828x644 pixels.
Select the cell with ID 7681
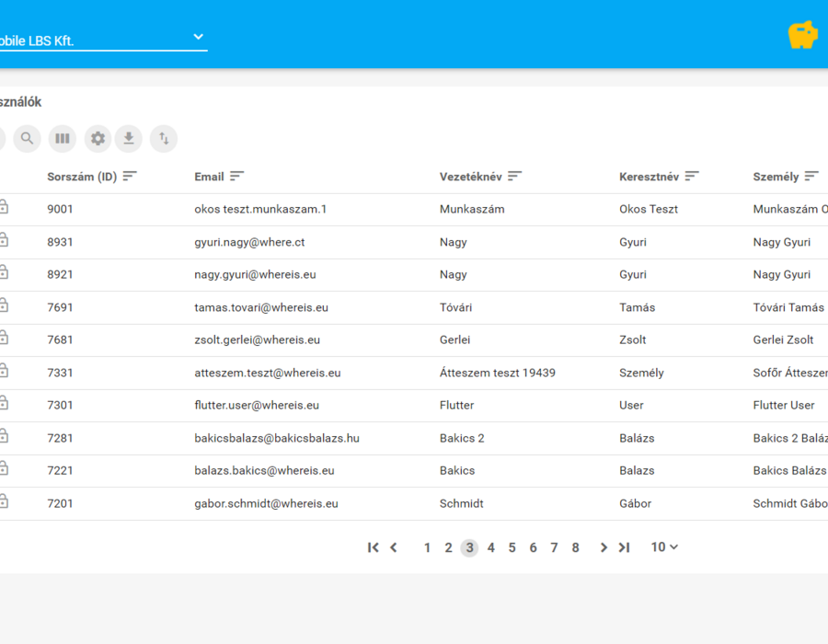pos(60,340)
